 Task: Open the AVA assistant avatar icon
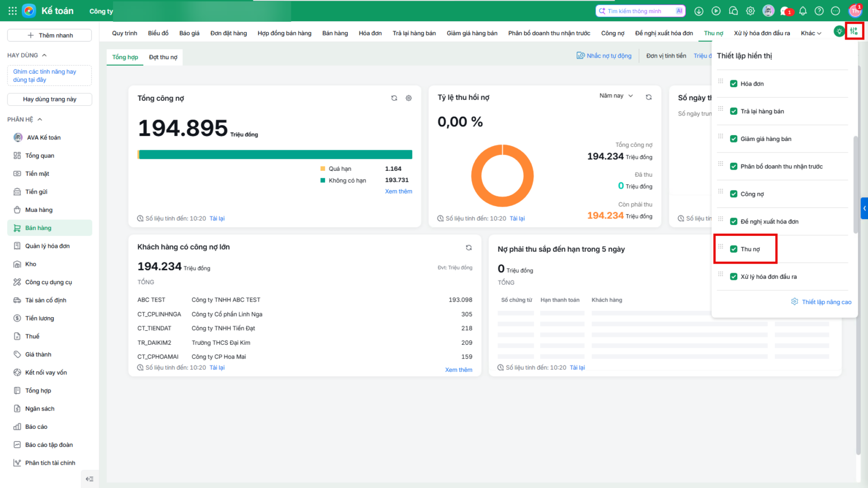coord(768,11)
